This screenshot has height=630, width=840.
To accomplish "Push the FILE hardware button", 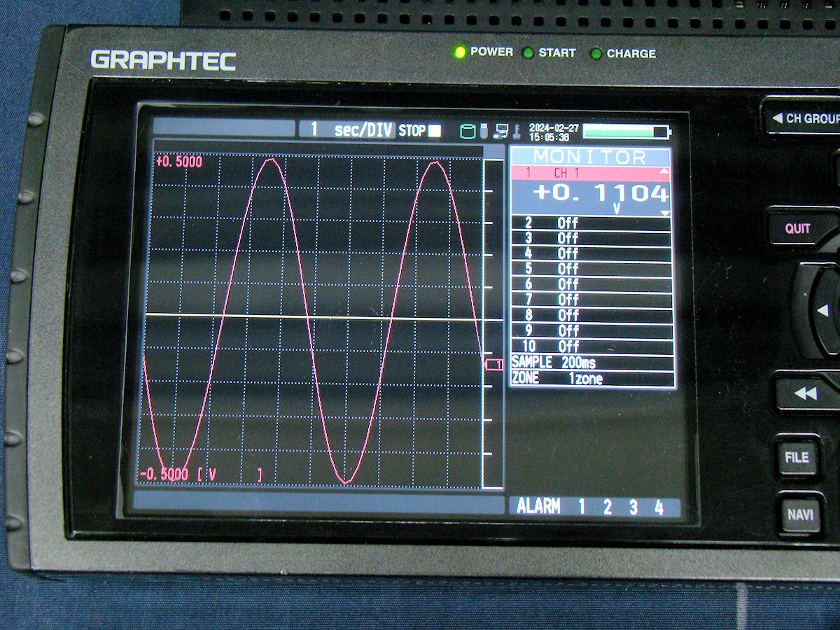I will coord(797,458).
